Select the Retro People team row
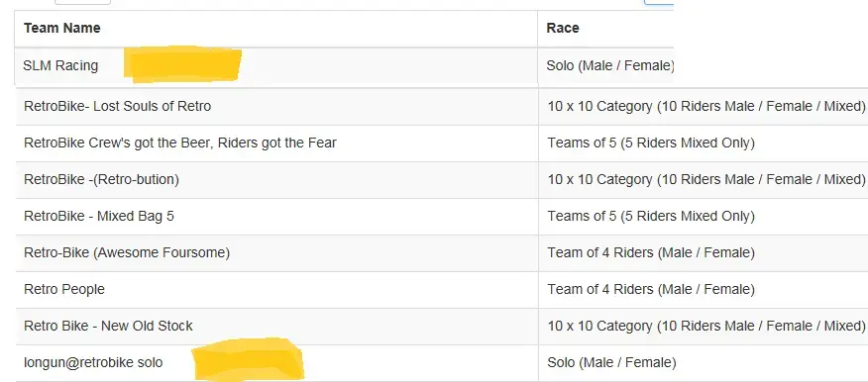868x382 pixels. pyautogui.click(x=64, y=290)
